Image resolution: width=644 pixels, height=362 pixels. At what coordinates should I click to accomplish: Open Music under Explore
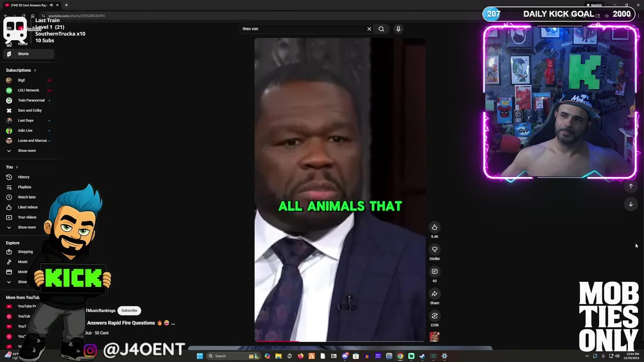pos(23,262)
